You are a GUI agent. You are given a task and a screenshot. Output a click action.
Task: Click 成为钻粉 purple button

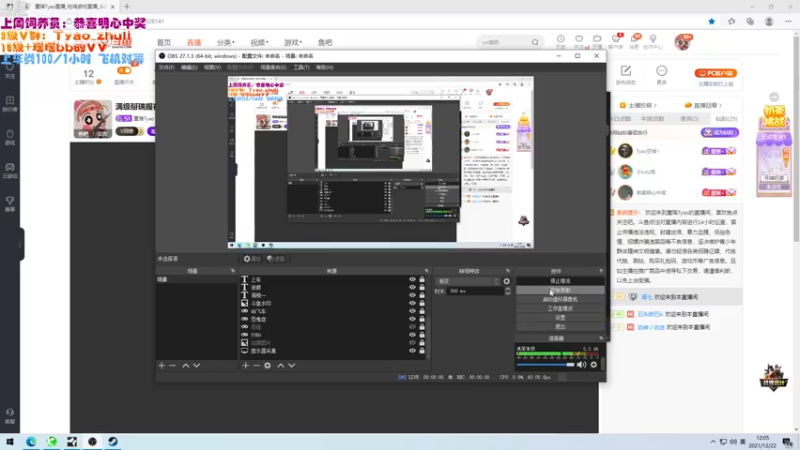[719, 133]
